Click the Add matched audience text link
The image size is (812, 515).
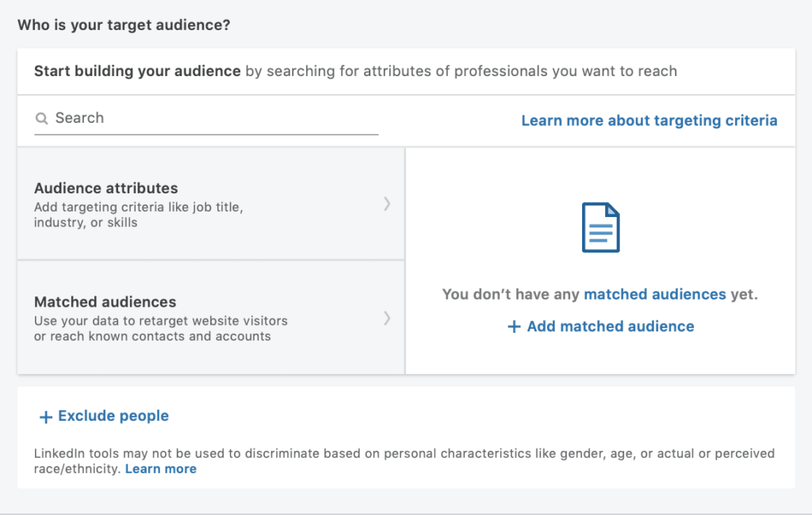[x=610, y=326]
